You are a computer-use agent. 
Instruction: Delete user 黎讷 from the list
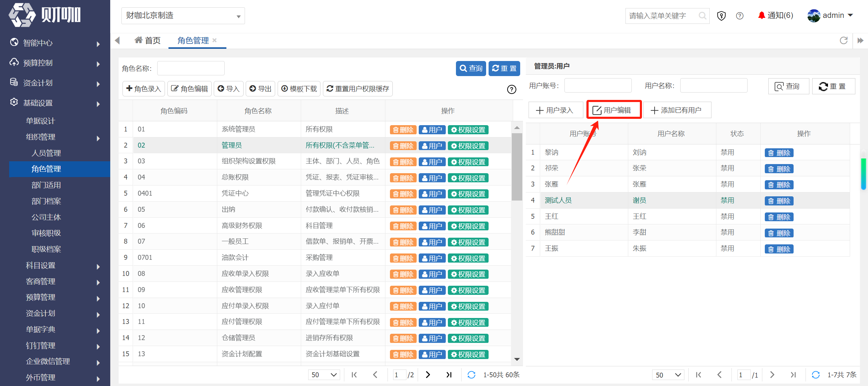point(779,153)
